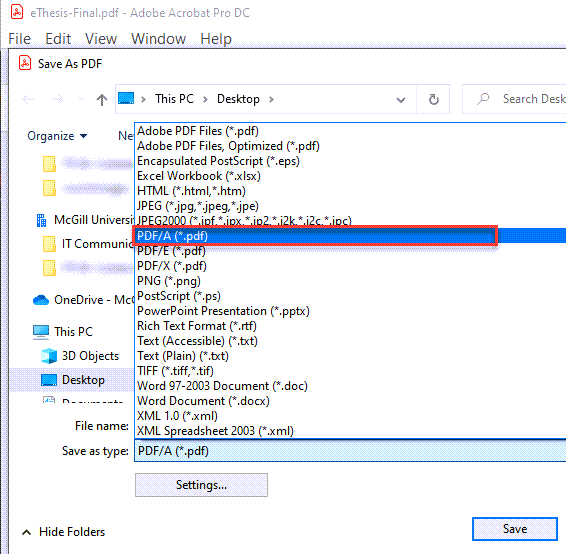Click the Adobe Acrobat icon in title bar
This screenshot has height=554, width=566.
(17, 12)
